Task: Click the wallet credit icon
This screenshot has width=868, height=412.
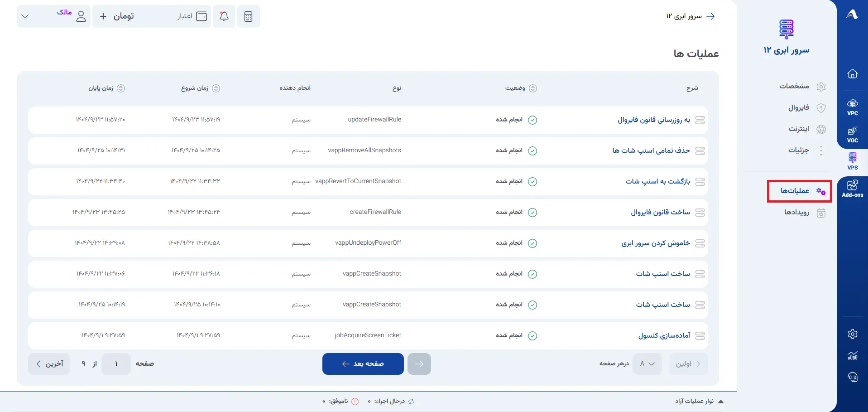Action: point(201,16)
